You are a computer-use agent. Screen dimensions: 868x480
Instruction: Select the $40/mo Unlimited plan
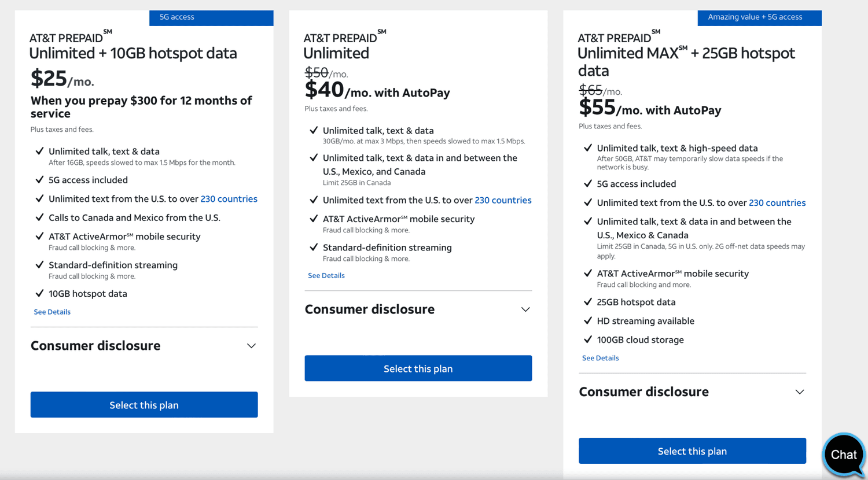[418, 368]
